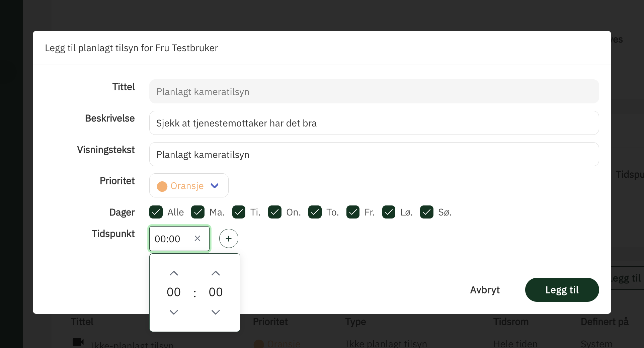644x348 pixels.
Task: Uncheck the Lø. day checkbox
Action: (x=389, y=212)
